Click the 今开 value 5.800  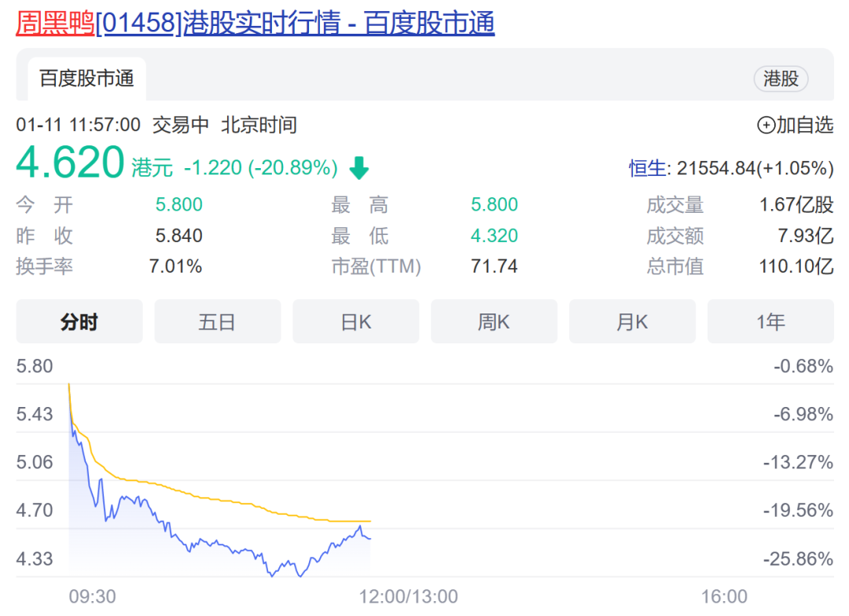178,204
